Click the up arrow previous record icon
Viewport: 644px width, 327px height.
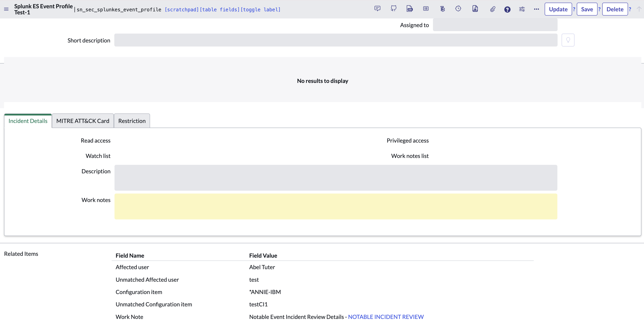[639, 9]
